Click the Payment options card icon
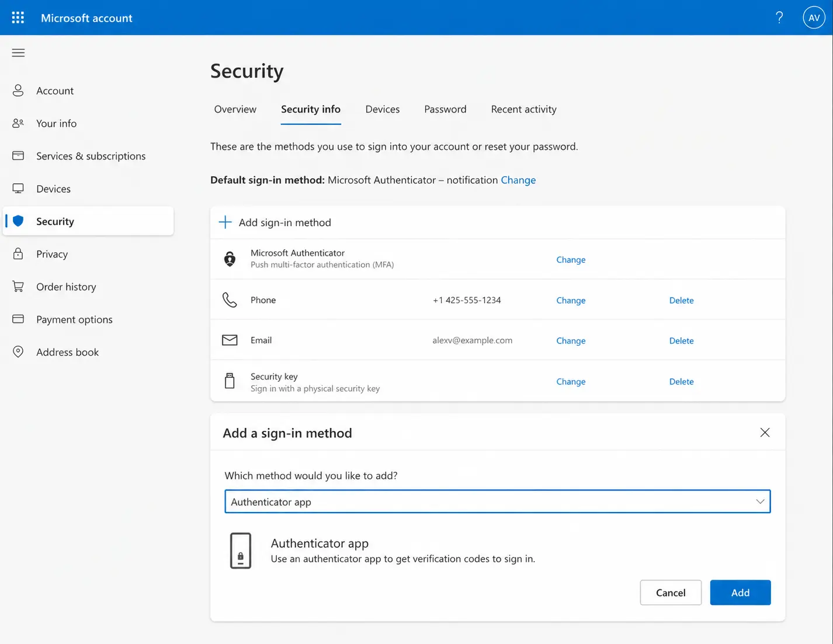This screenshot has width=833, height=644. (18, 319)
